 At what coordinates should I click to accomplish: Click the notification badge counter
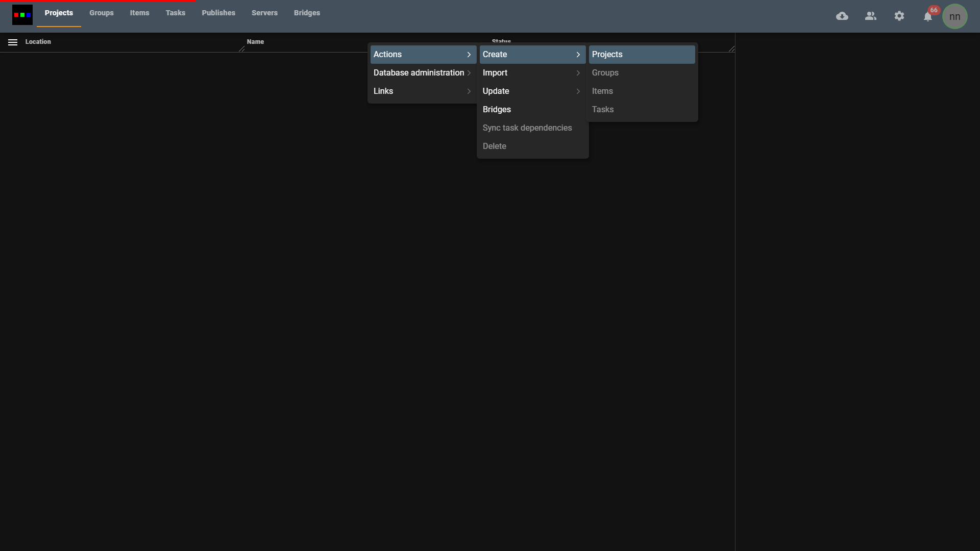(x=933, y=10)
